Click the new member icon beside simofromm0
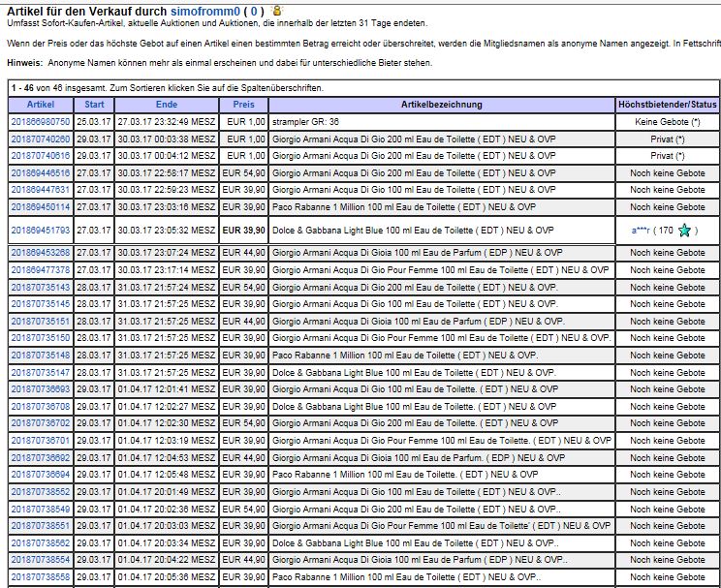The height and width of the screenshot is (588, 721). pyautogui.click(x=277, y=10)
